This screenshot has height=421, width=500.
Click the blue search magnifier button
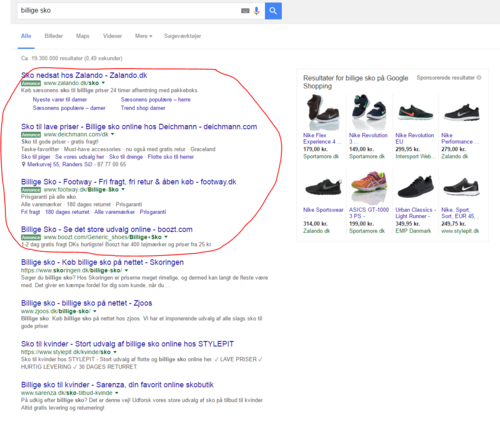click(x=273, y=11)
